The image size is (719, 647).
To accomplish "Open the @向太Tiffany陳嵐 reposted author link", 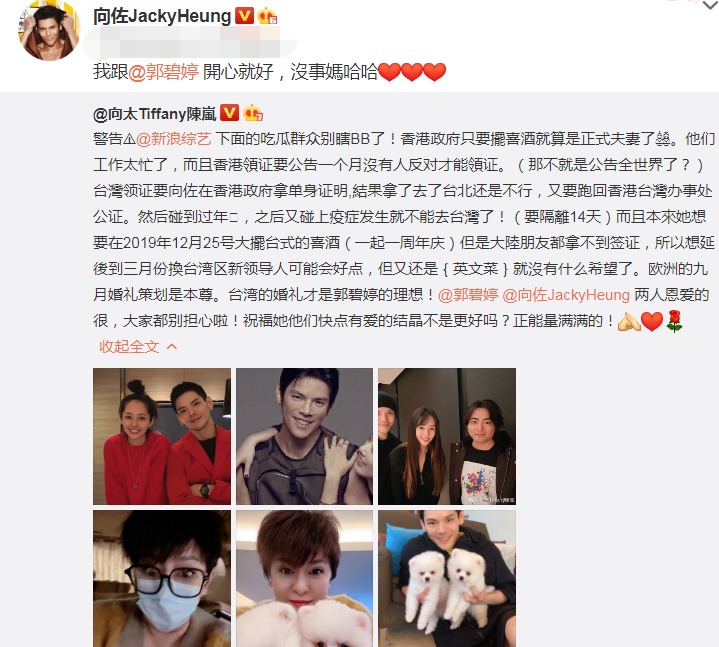I will 155,113.
